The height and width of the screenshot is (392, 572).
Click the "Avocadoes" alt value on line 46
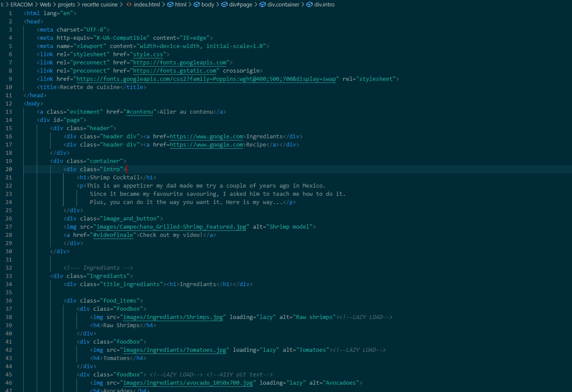click(x=341, y=383)
